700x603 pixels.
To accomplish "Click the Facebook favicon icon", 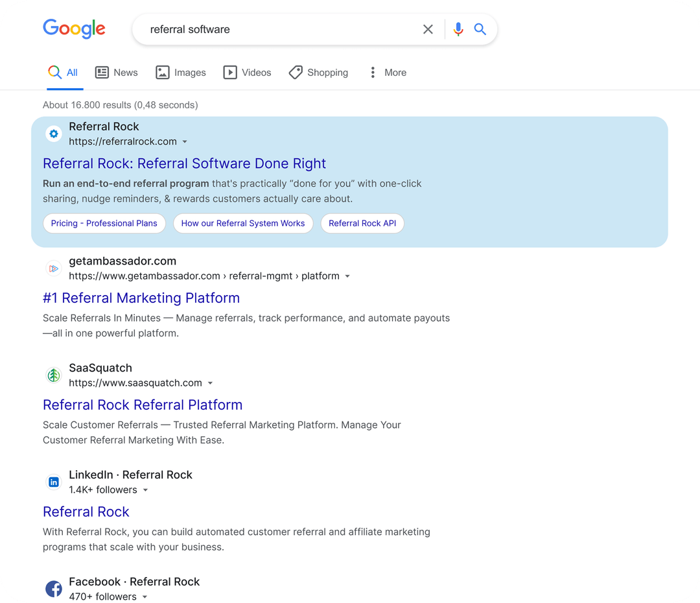I will coord(54,589).
